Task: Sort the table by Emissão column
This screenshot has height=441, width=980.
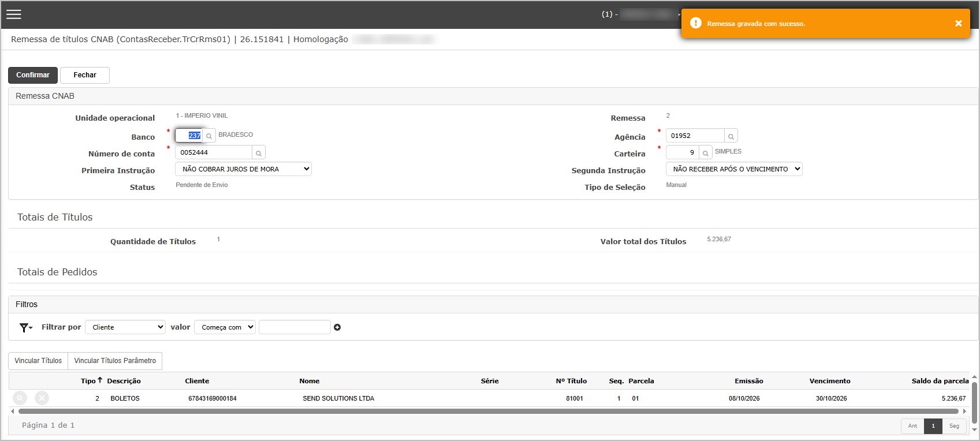Action: coord(749,381)
